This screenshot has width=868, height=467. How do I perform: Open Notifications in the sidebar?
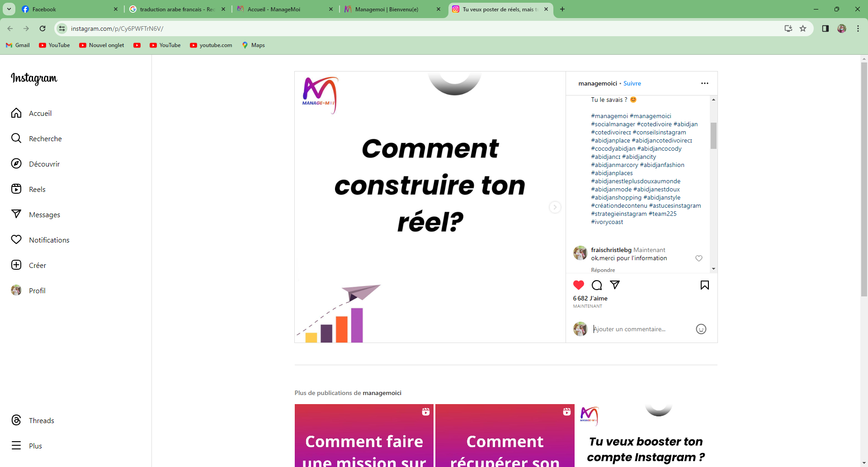(49, 240)
